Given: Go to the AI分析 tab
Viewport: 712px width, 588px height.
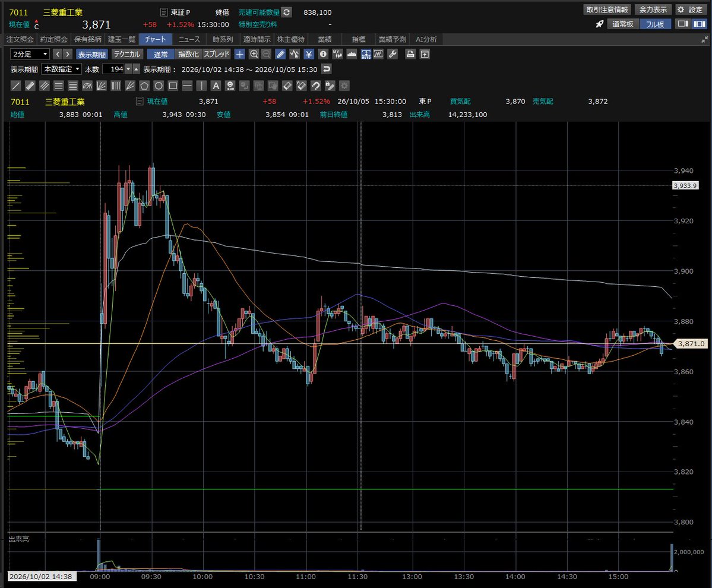Looking at the screenshot, I should pyautogui.click(x=426, y=40).
